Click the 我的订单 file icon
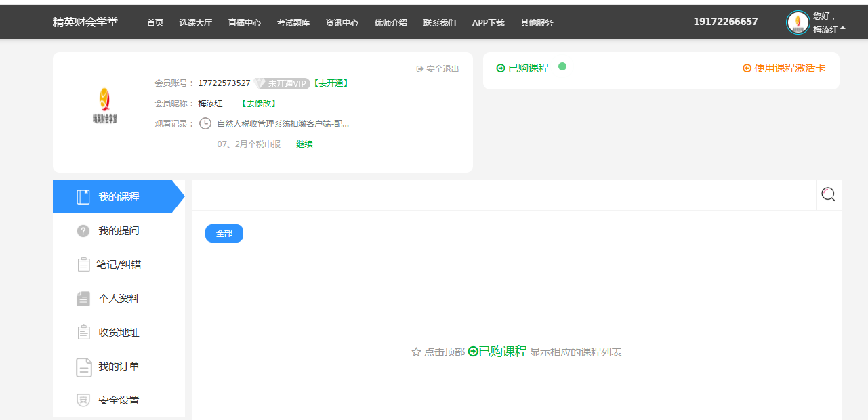Image resolution: width=868 pixels, height=420 pixels. click(x=83, y=366)
